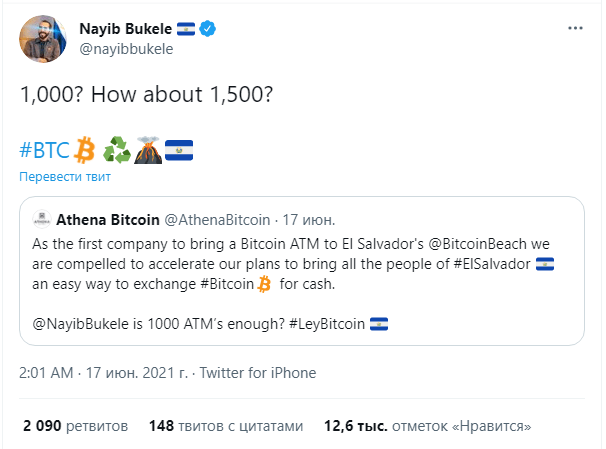
Task: Open the Nayib Bukele display name
Action: coord(126,29)
